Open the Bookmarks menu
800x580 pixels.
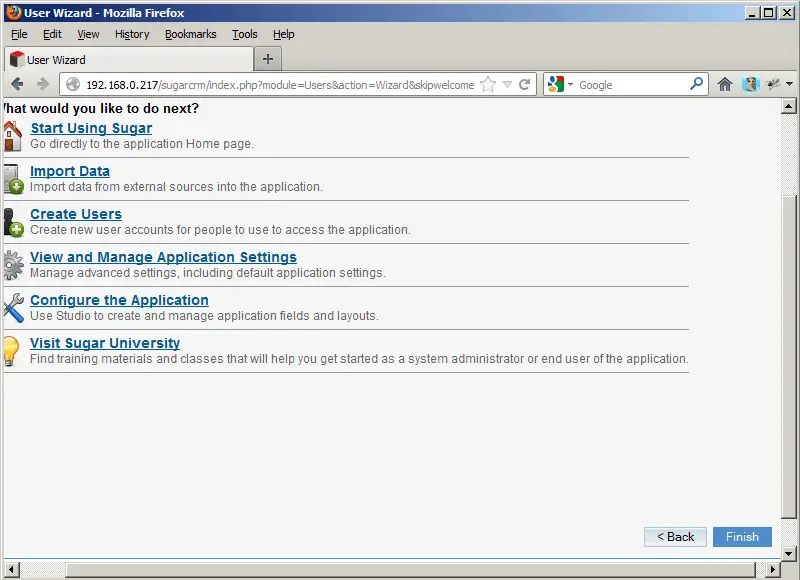(x=190, y=34)
